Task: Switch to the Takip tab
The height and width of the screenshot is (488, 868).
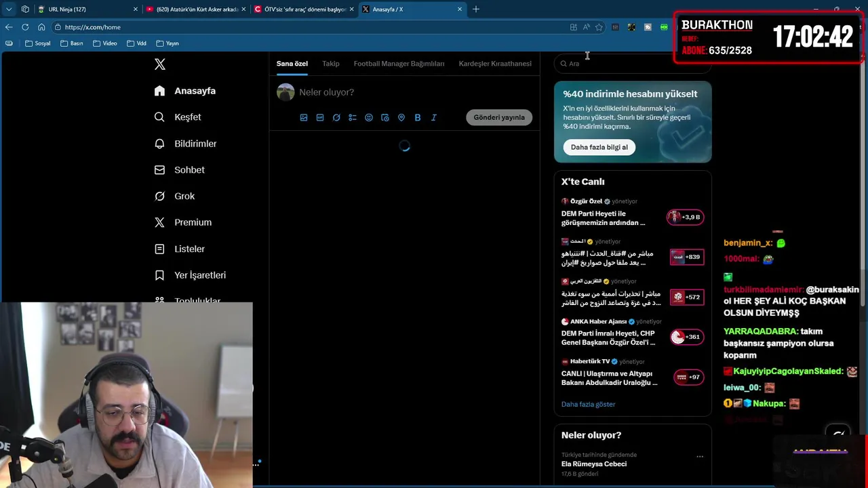Action: (x=331, y=64)
